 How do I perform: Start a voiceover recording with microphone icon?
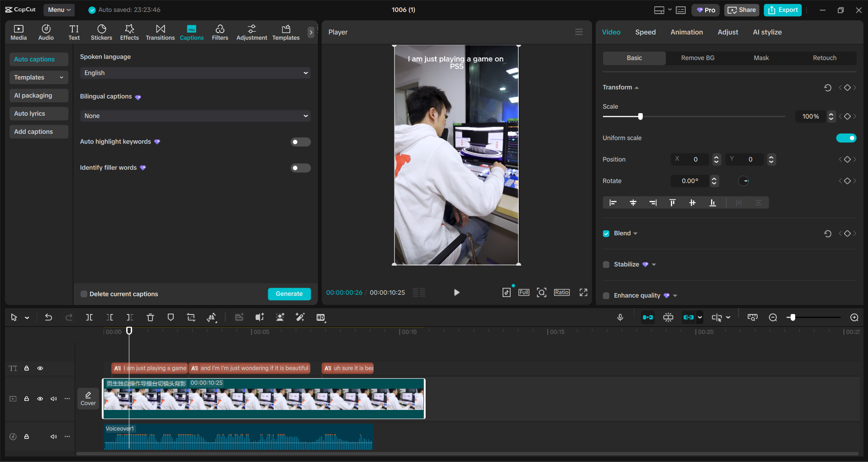(620, 317)
